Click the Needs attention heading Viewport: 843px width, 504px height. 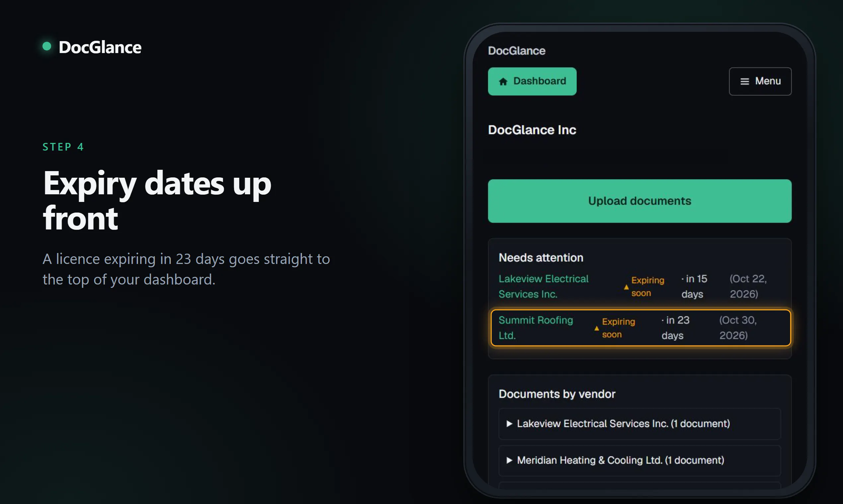click(541, 258)
